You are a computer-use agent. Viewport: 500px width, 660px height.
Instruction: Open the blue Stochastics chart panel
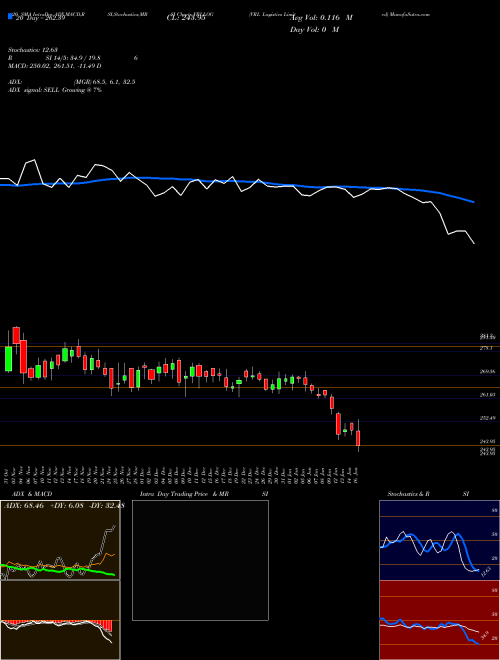pos(439,540)
